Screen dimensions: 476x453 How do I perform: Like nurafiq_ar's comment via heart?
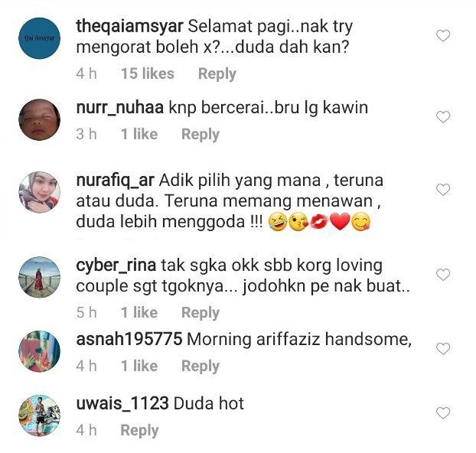pos(443,190)
